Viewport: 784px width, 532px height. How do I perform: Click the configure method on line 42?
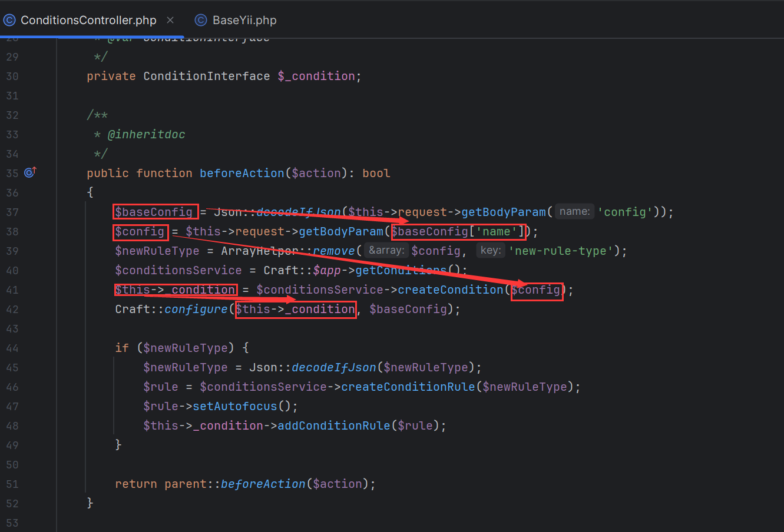tap(196, 309)
